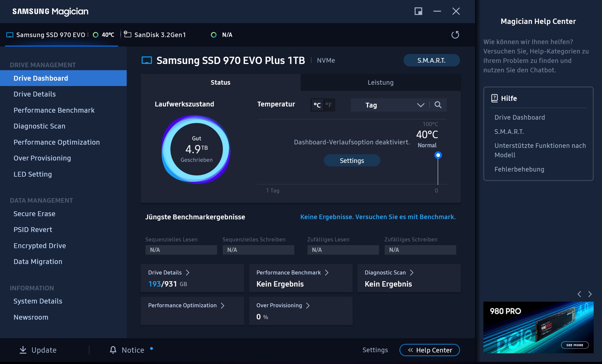Switch to the Leistung tab
The width and height of the screenshot is (602, 364).
pyautogui.click(x=380, y=83)
